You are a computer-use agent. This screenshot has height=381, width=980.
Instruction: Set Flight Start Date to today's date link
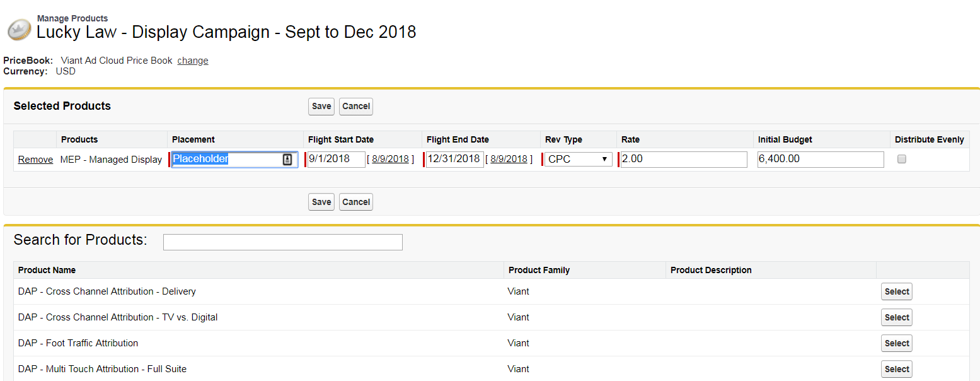tap(390, 160)
